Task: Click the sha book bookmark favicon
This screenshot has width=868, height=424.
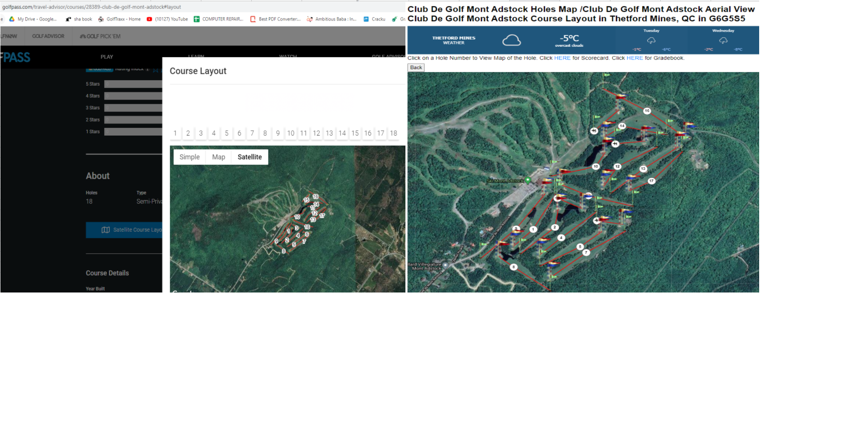Action: pos(68,19)
